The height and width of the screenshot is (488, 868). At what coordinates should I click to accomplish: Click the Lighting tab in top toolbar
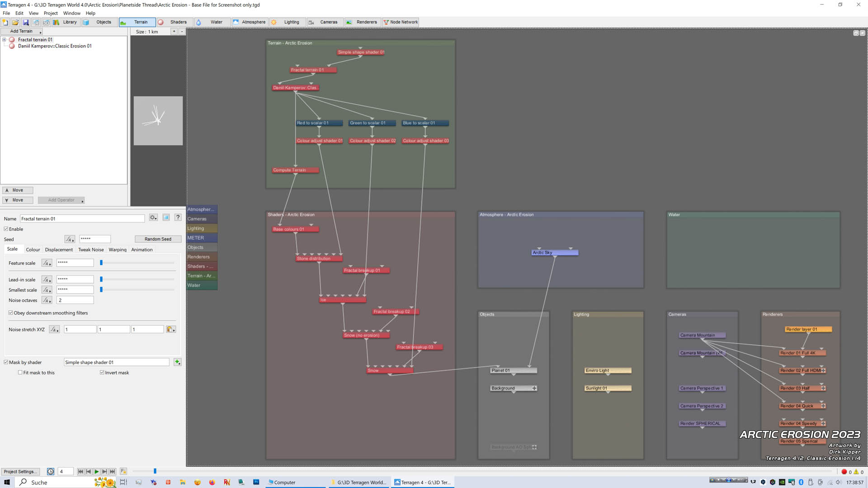point(292,22)
